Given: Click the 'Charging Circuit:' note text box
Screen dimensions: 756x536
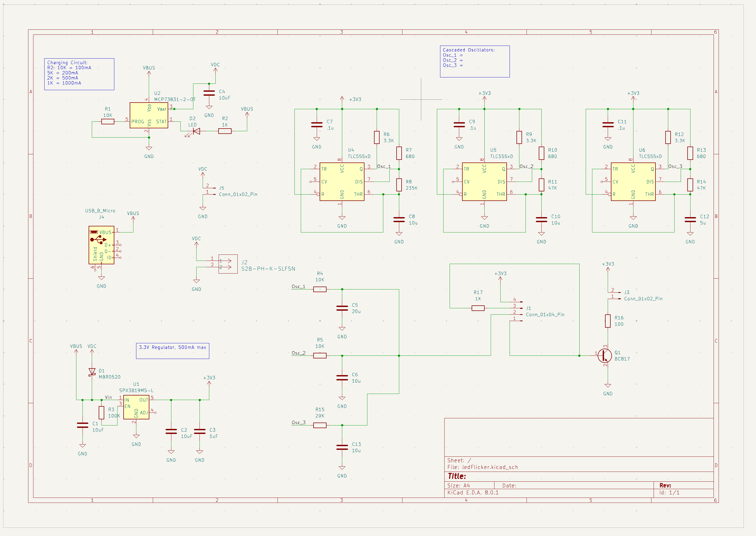Looking at the screenshot, I should pyautogui.click(x=79, y=74).
